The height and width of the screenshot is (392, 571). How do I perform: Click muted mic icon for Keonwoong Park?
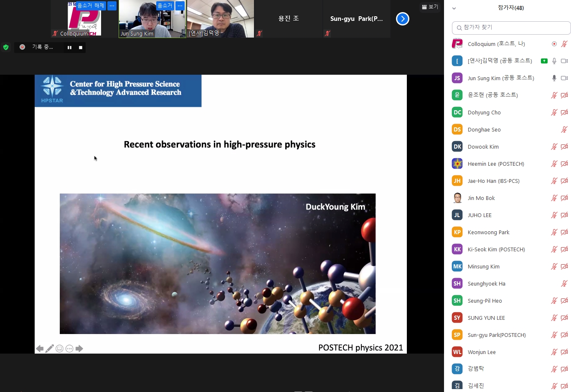[x=554, y=232]
